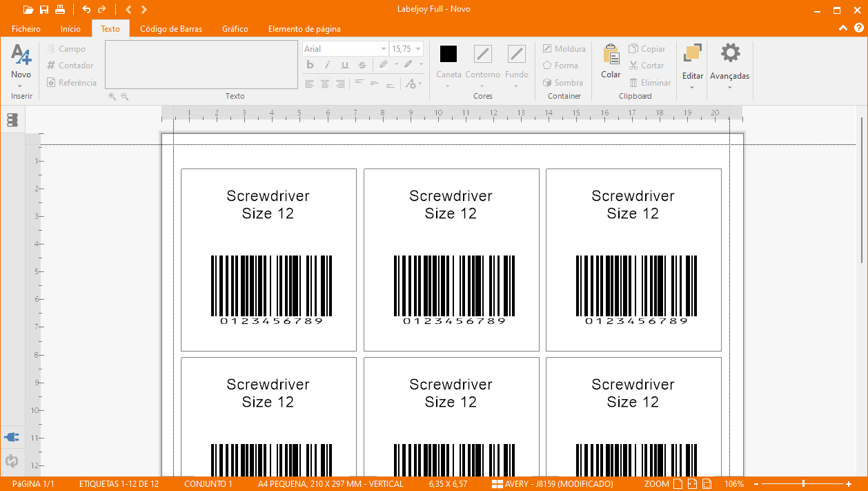Toggle bold formatting
This screenshot has height=491, width=868.
pos(310,65)
